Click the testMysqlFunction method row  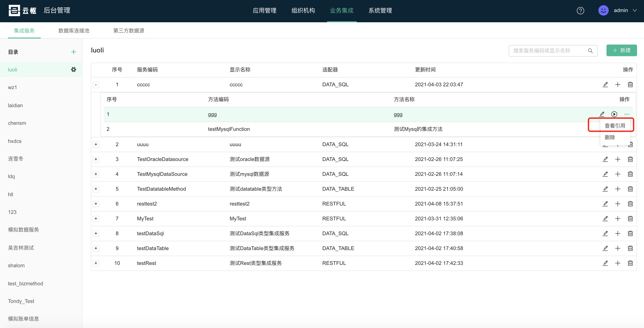[368, 129]
